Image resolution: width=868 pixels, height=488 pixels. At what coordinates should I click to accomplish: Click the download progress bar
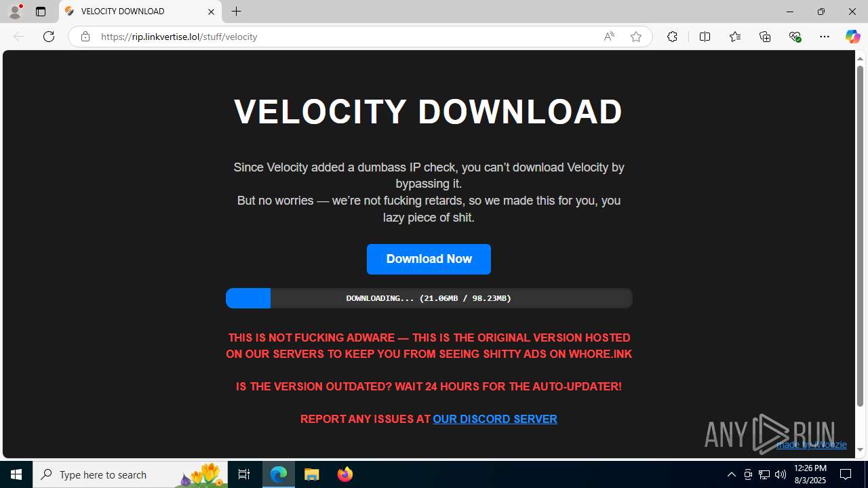[x=429, y=298]
